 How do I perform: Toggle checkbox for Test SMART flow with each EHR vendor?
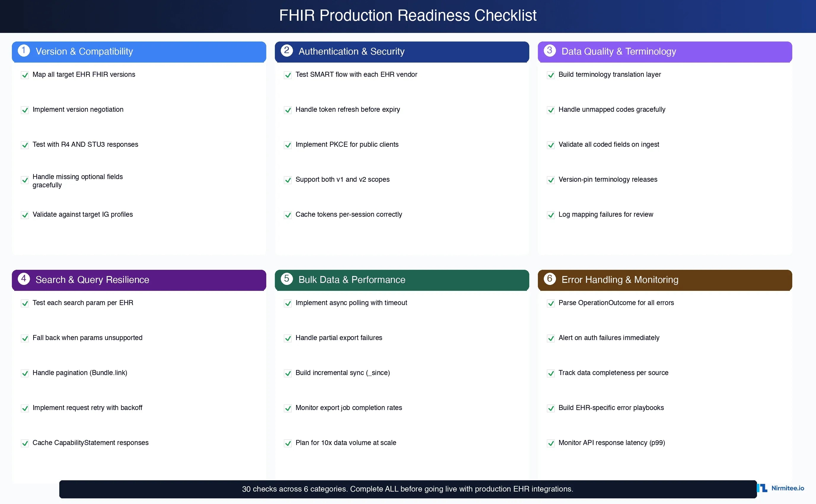pyautogui.click(x=288, y=75)
